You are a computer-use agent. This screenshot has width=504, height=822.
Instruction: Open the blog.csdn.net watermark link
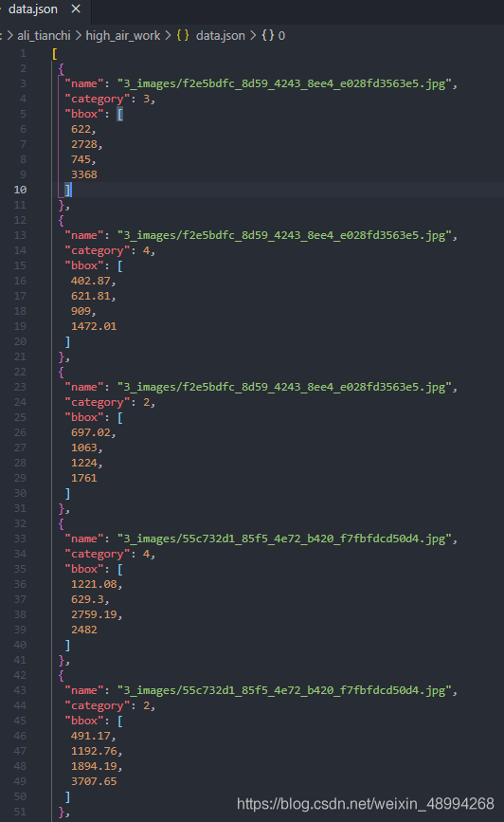[x=365, y=804]
